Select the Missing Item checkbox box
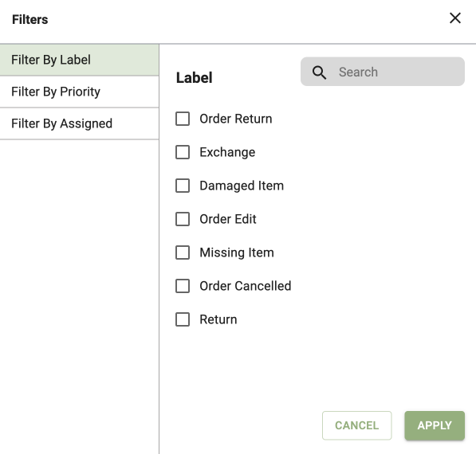This screenshot has width=476, height=454. pyautogui.click(x=183, y=252)
